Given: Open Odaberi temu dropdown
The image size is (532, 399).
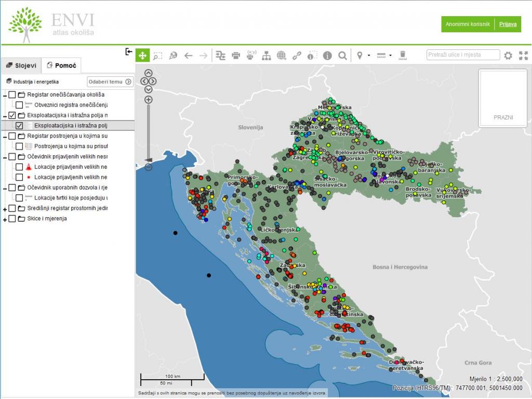Looking at the screenshot, I should [110, 82].
